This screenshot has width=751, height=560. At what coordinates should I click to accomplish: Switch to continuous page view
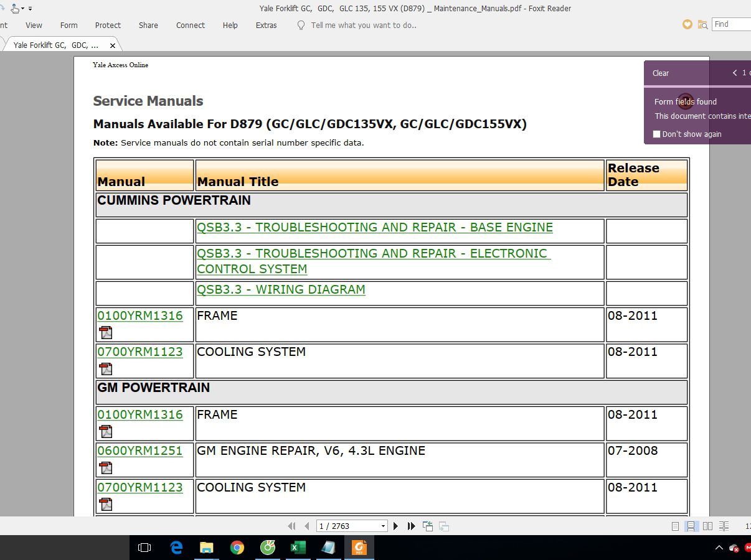pos(691,526)
